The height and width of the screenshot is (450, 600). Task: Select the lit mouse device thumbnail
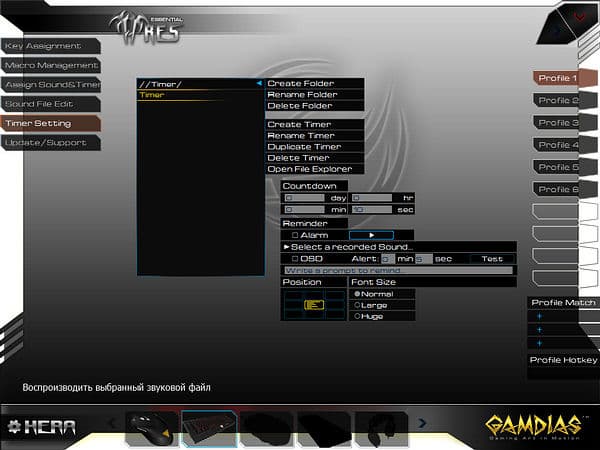pyautogui.click(x=152, y=428)
